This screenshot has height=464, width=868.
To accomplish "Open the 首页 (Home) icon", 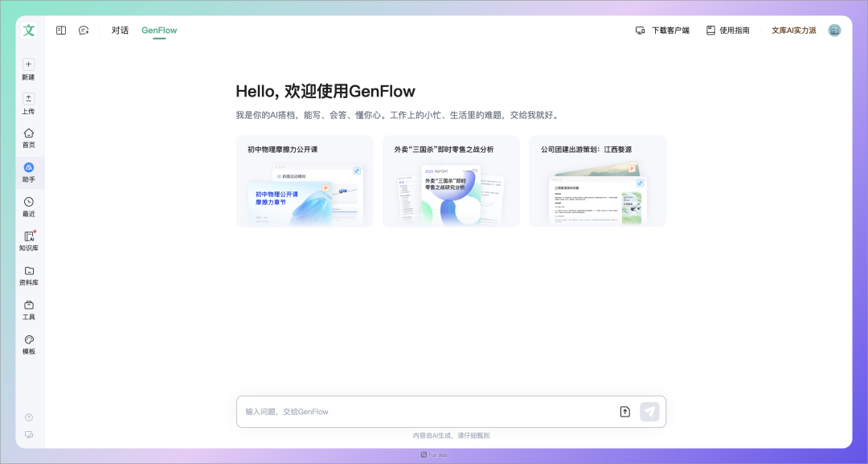I will (28, 133).
